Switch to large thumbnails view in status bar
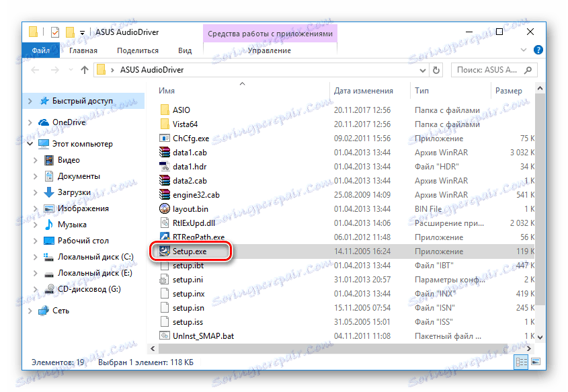The width and height of the screenshot is (568, 392). (x=536, y=362)
